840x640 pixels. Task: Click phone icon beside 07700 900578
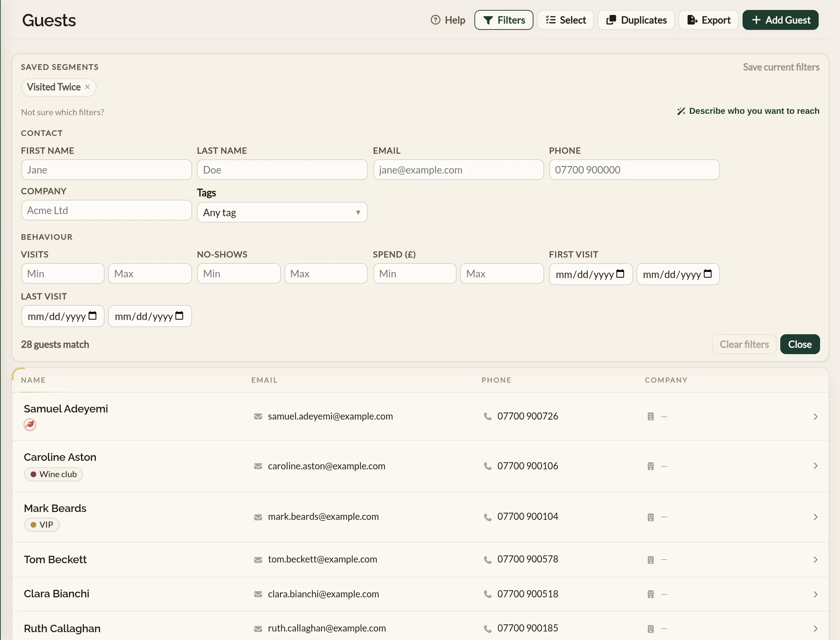[x=488, y=560]
